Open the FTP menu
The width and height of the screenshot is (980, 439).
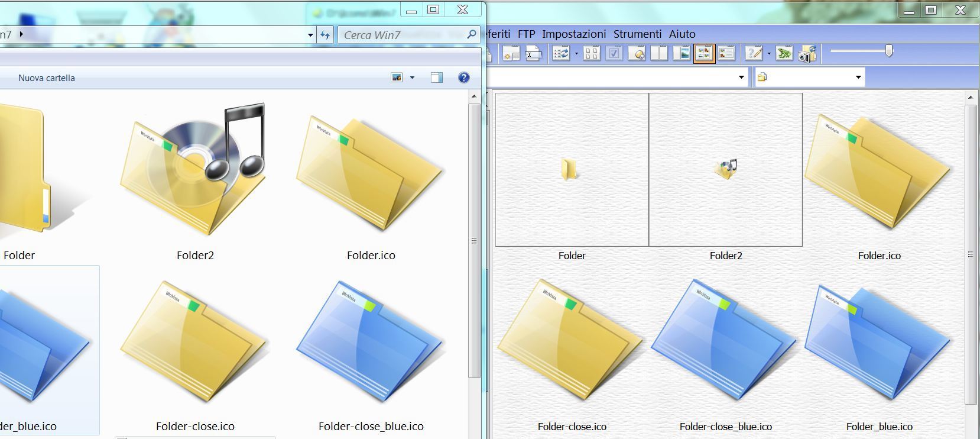point(526,34)
